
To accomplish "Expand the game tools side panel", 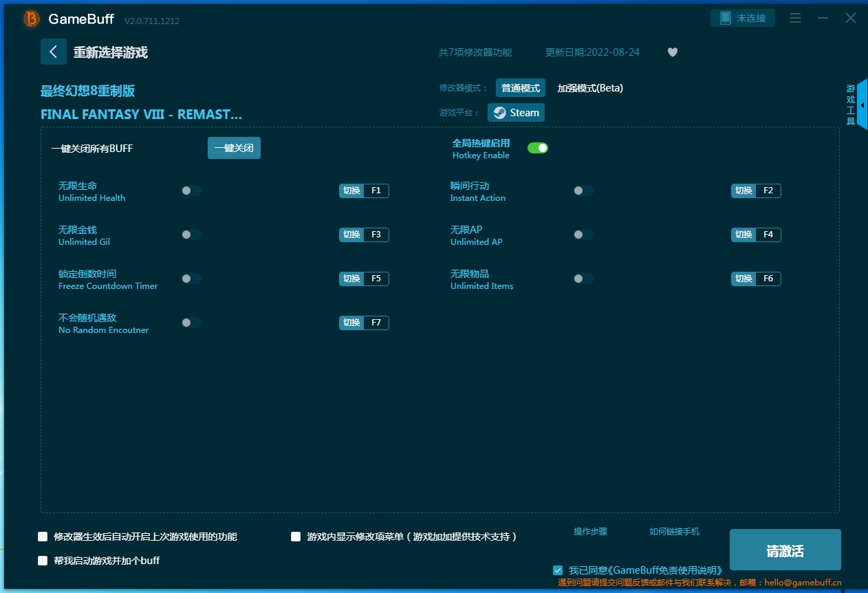I will (862, 105).
